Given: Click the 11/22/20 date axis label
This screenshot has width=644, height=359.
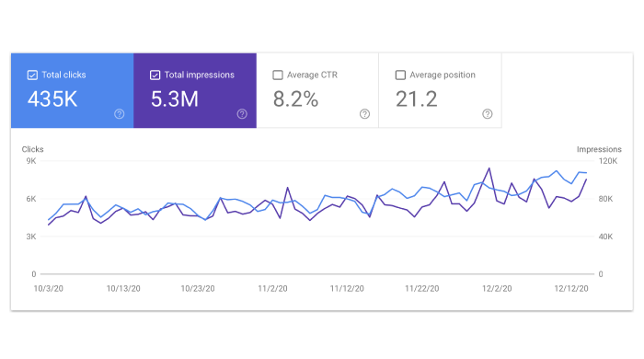Looking at the screenshot, I should 421,288.
